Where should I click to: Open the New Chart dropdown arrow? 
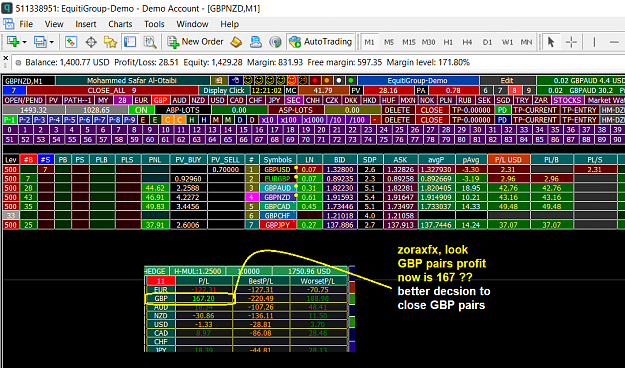[25, 42]
